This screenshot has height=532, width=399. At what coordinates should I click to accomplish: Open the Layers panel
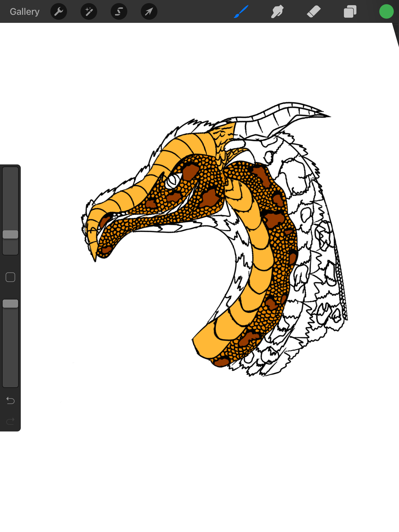(350, 12)
